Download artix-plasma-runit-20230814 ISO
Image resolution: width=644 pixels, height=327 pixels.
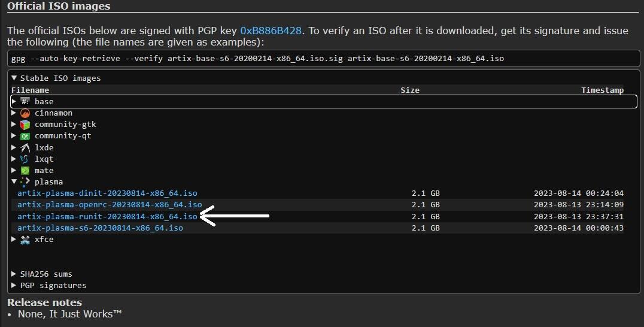[x=107, y=216]
